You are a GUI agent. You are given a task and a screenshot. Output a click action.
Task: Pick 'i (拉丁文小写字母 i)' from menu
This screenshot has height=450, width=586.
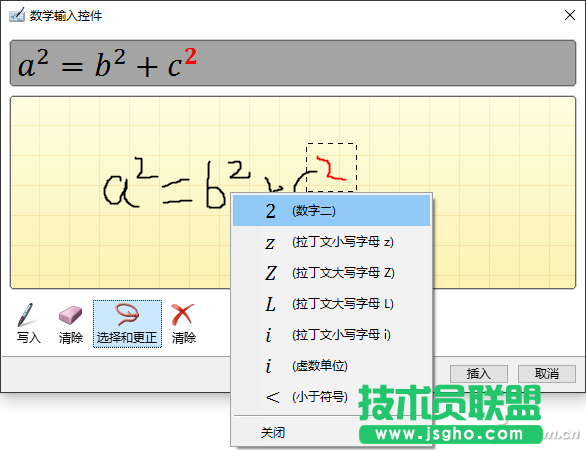pyautogui.click(x=331, y=335)
